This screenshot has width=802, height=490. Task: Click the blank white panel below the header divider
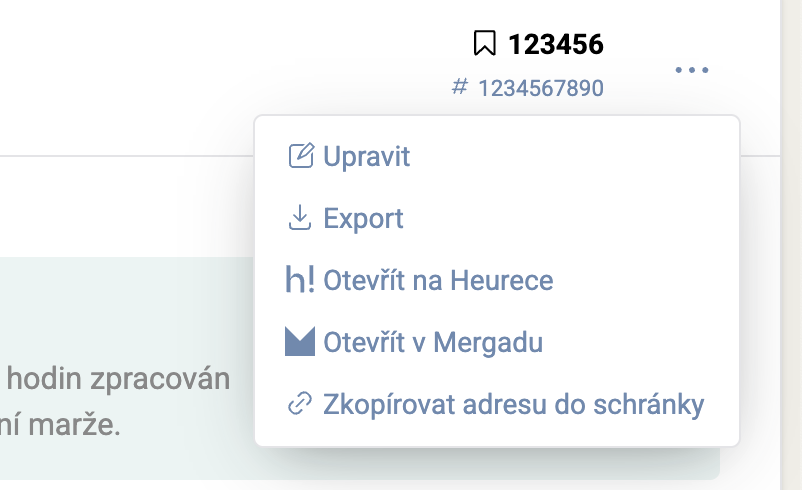pos(120,205)
